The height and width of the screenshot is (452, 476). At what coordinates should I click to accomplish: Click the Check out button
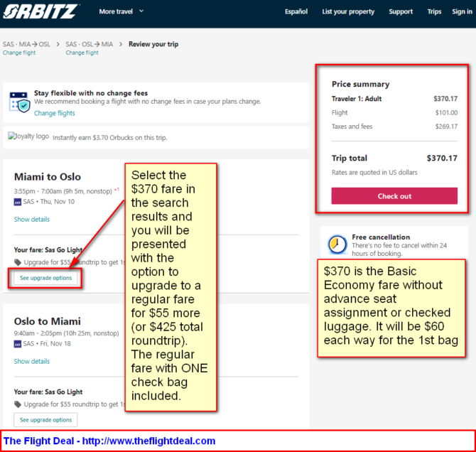394,196
